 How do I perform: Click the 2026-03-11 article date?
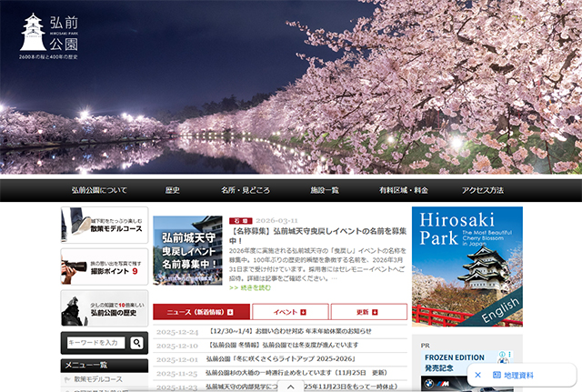click(x=276, y=221)
